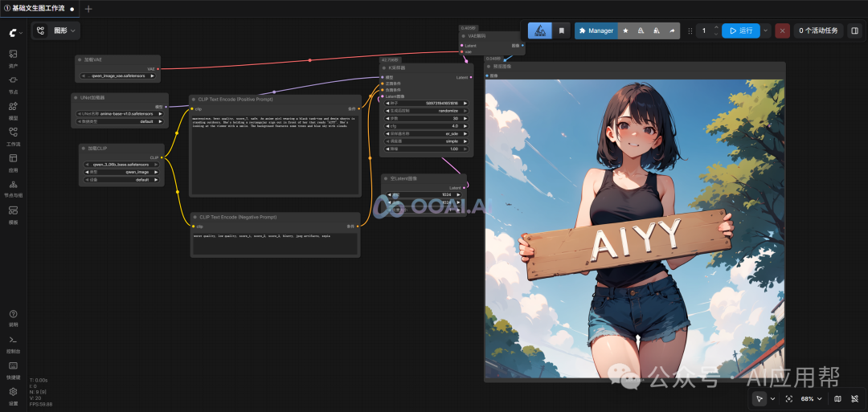Open the 节点与组 sidebar panel

(x=14, y=188)
